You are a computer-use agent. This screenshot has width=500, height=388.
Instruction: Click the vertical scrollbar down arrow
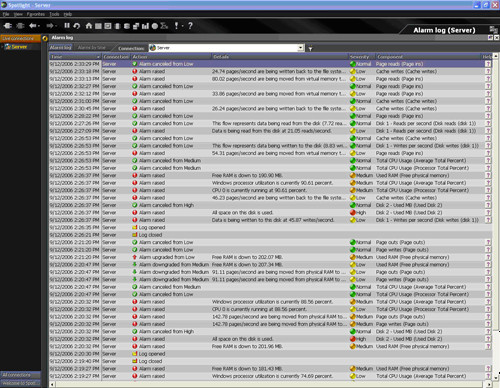click(x=496, y=378)
